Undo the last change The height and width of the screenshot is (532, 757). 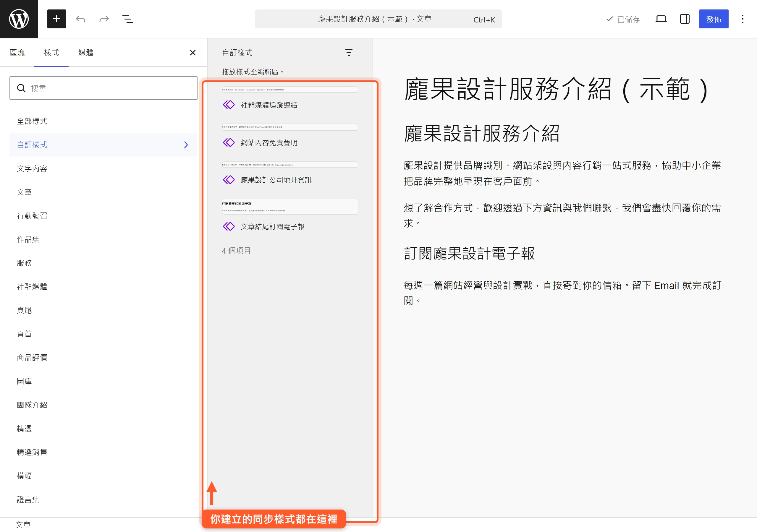pos(80,19)
